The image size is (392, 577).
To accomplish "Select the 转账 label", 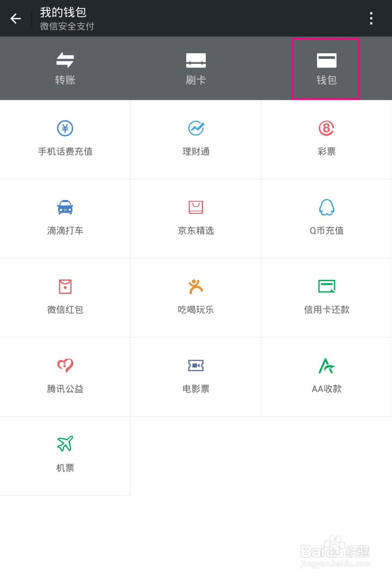I will (x=65, y=80).
